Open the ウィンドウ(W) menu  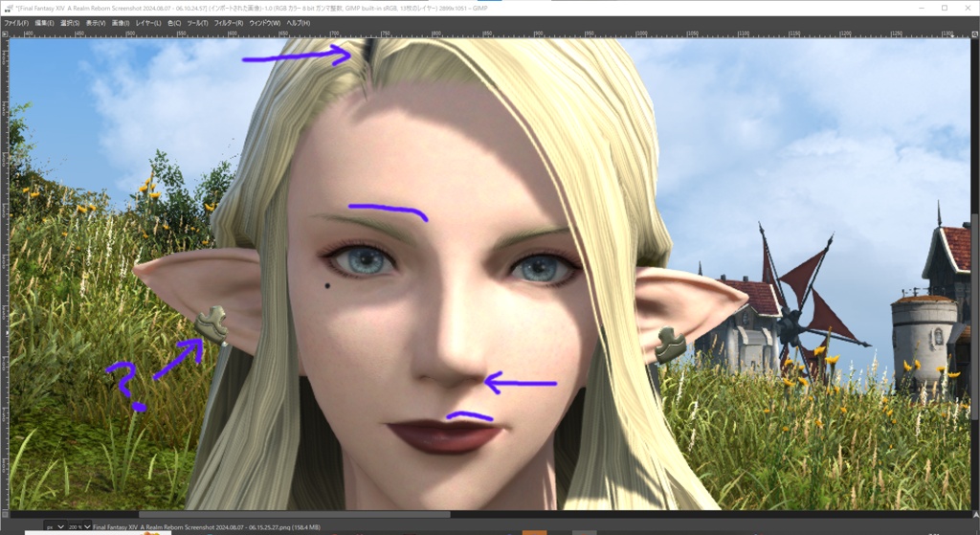point(264,23)
